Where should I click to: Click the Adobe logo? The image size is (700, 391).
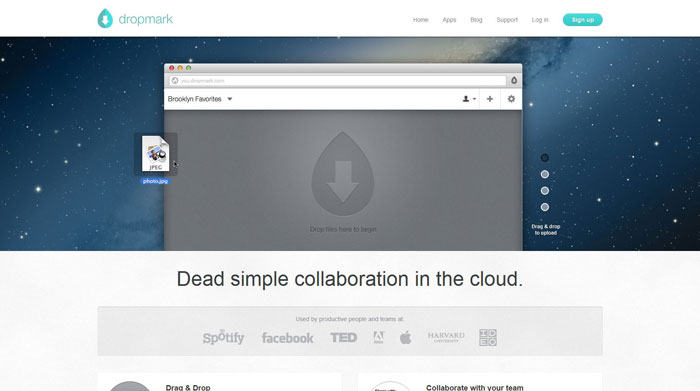pyautogui.click(x=379, y=337)
